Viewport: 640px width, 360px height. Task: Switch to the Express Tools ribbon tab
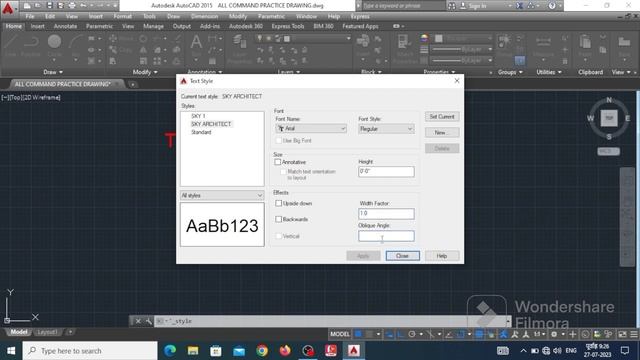(288, 26)
